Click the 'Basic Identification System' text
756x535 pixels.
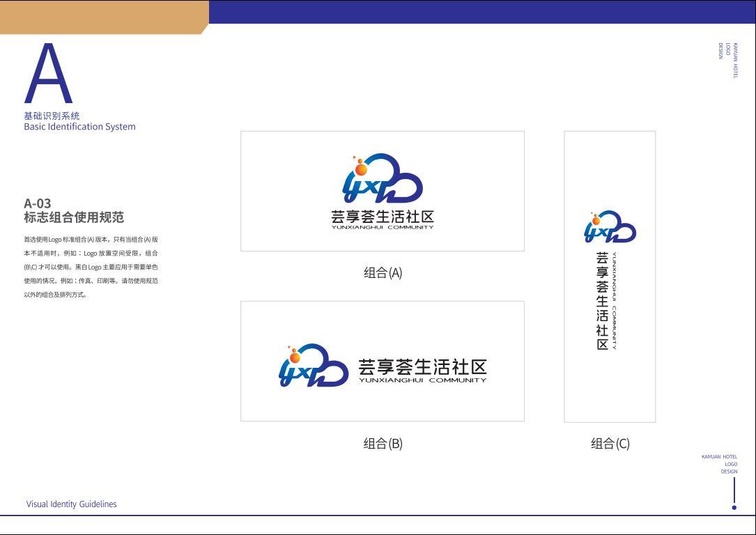pyautogui.click(x=79, y=127)
